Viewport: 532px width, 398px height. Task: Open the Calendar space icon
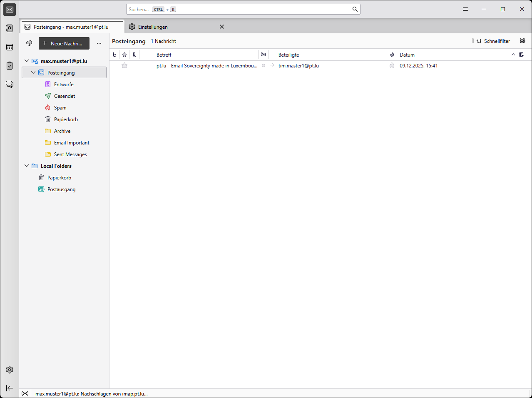tap(10, 47)
